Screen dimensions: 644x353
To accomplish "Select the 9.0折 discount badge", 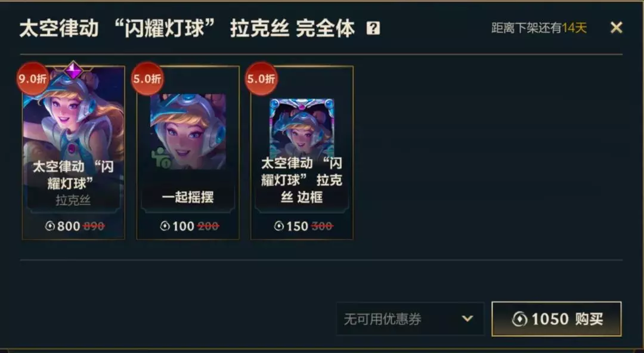I will pos(32,79).
